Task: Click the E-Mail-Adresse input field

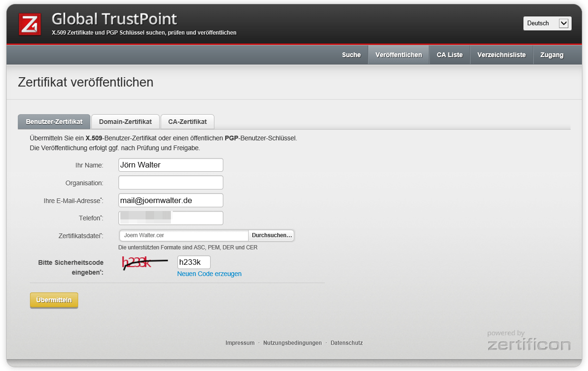Action: [x=170, y=200]
